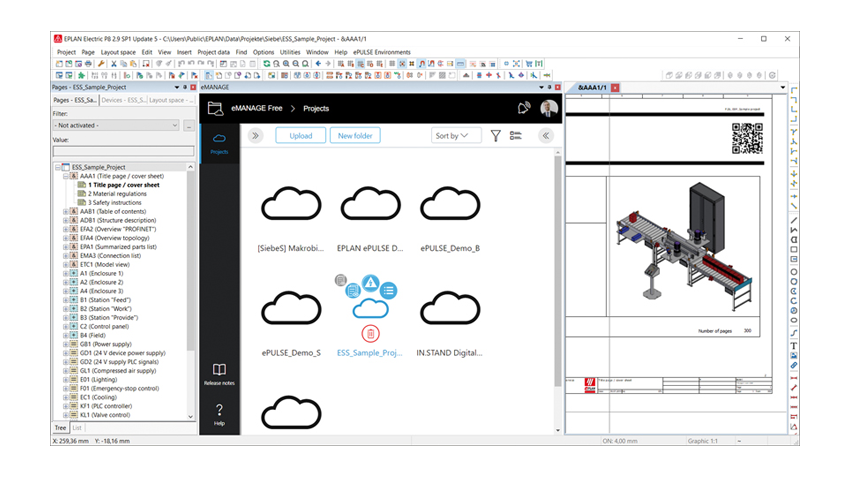Click the eMANAGE folder logo icon
This screenshot has height=478, width=850.
pos(215,108)
